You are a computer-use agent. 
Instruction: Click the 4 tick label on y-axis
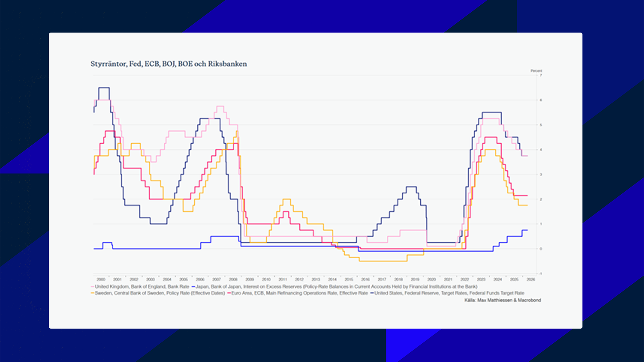pos(541,150)
